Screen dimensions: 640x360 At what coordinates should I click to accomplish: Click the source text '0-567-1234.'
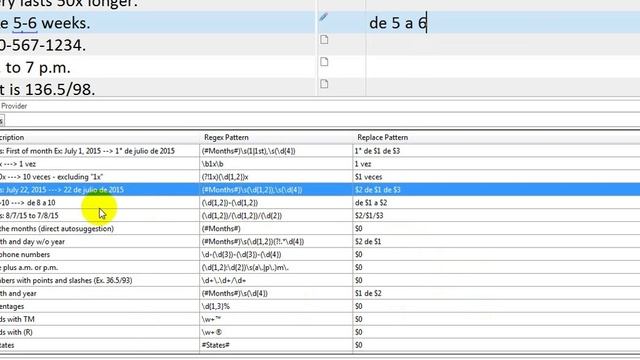(x=43, y=45)
